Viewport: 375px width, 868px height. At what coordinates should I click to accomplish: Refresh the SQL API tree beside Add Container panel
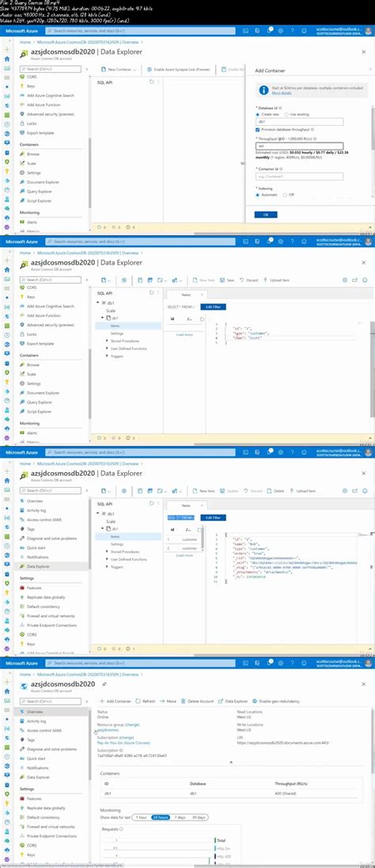(152, 82)
